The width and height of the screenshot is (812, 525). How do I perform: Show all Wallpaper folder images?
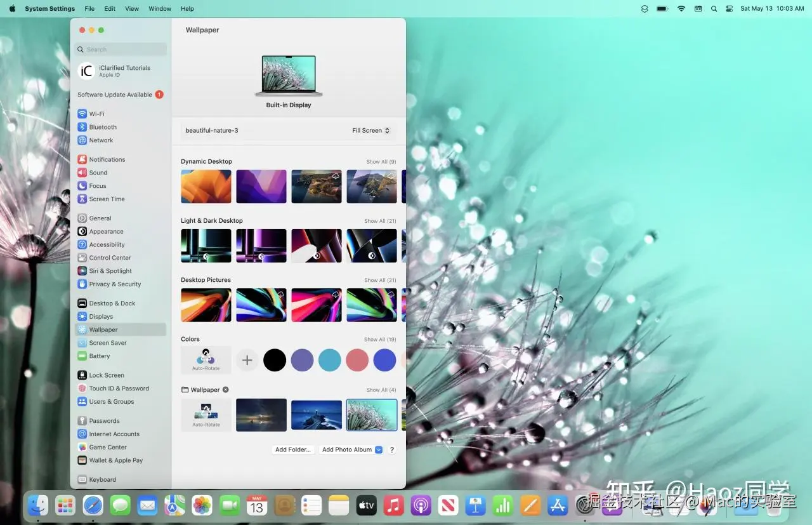coord(381,390)
